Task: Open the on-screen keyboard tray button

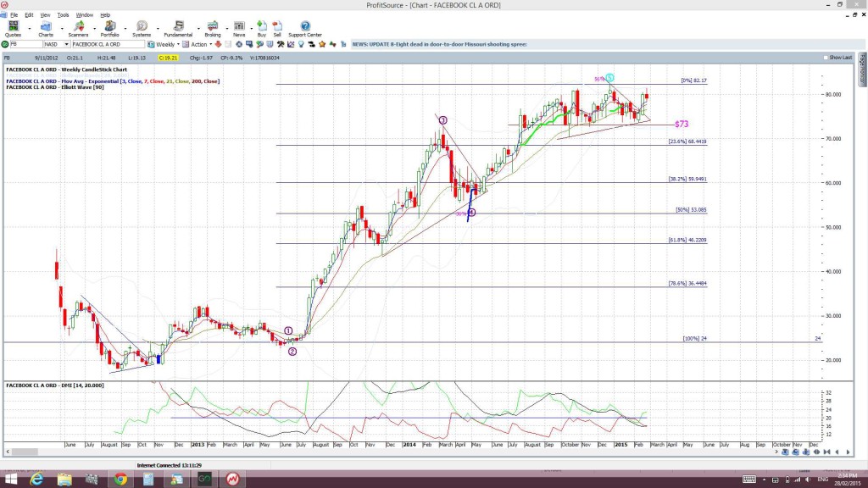Action: click(x=749, y=480)
